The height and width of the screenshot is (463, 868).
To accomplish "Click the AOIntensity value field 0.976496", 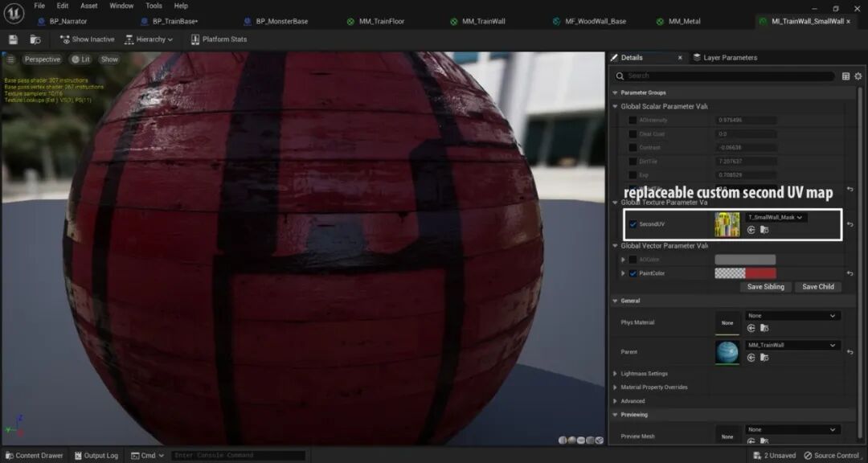I will 746,121.
